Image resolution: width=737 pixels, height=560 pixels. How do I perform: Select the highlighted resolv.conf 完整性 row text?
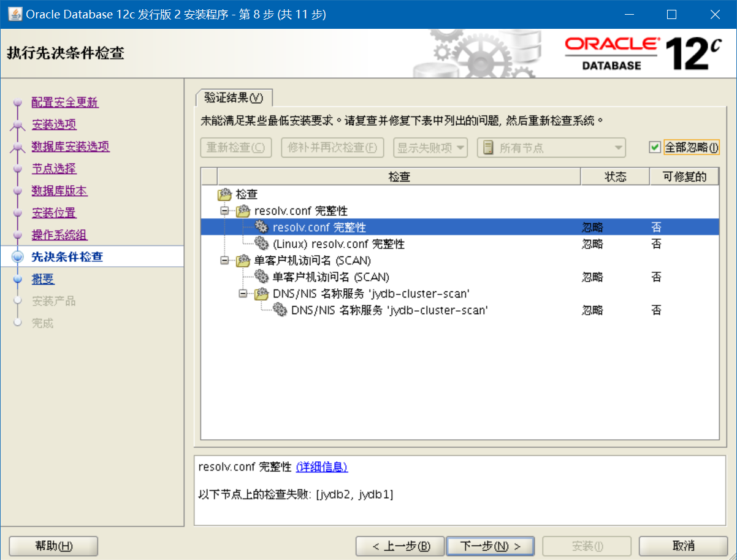319,228
